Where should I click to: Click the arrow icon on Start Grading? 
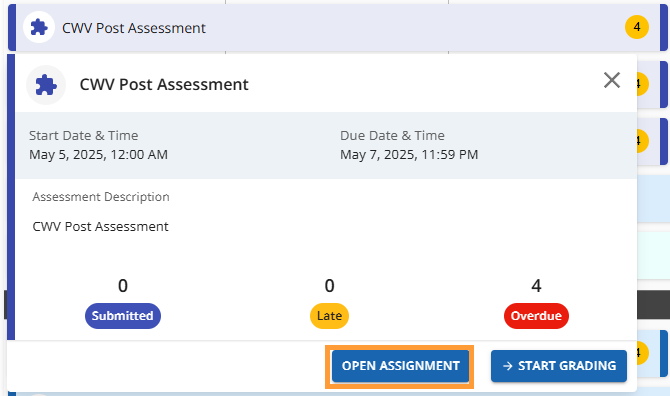coord(507,366)
